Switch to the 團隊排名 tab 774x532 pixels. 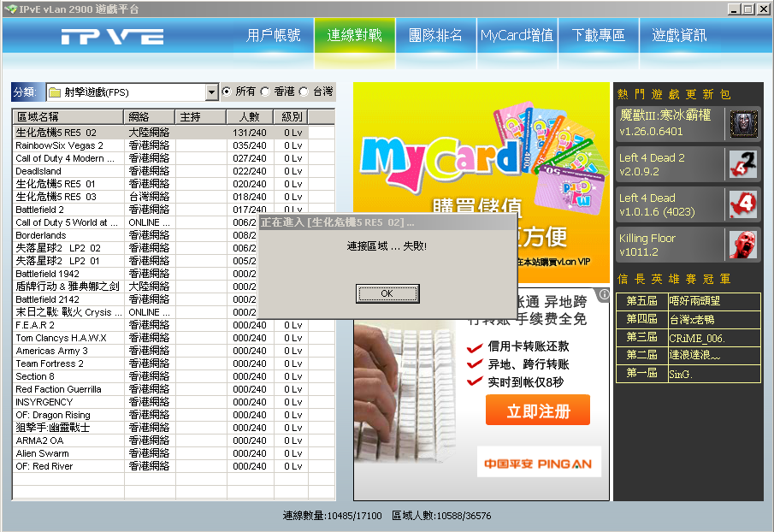coord(435,36)
